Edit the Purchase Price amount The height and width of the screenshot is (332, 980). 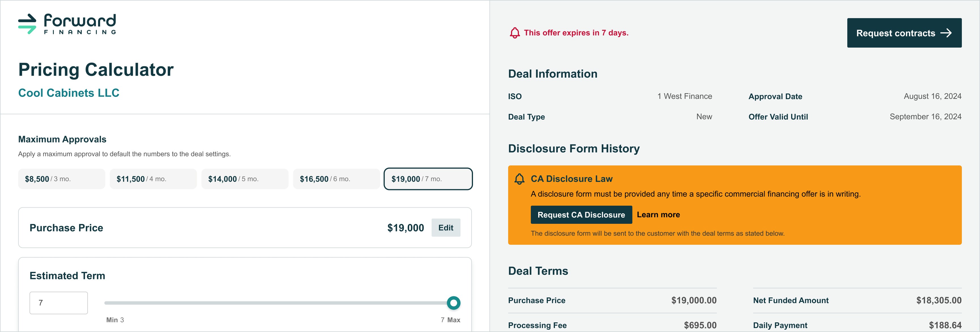(x=445, y=227)
